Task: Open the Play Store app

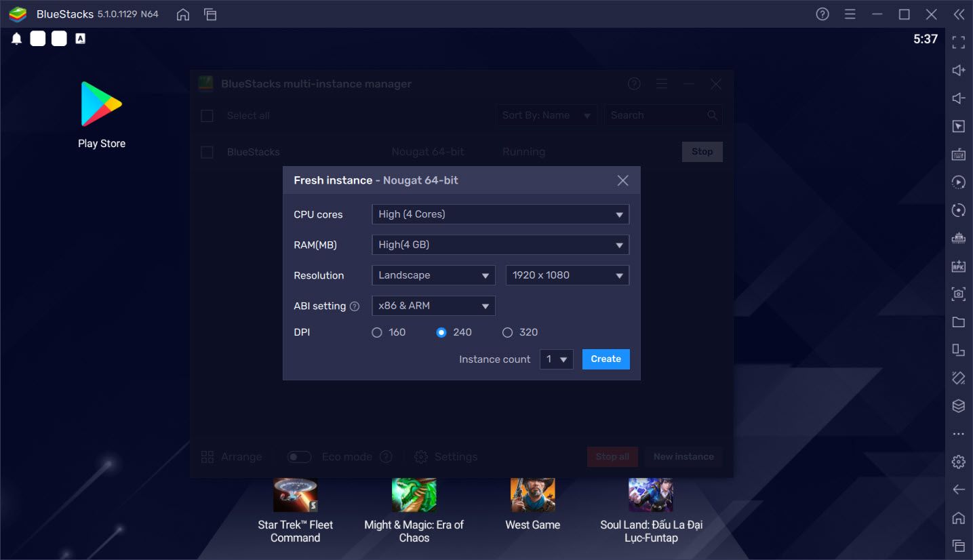Action: tap(102, 114)
